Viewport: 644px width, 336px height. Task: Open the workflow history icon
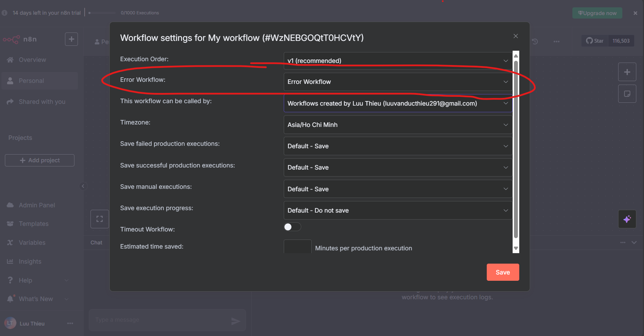[x=535, y=41]
